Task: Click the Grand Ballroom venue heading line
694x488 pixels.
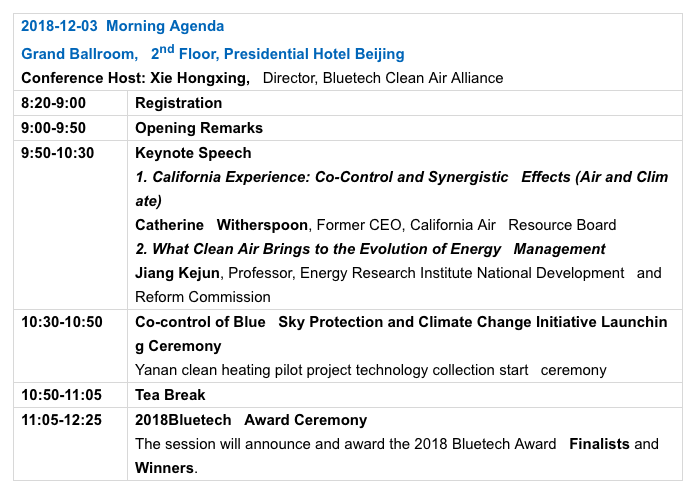Action: coord(213,54)
